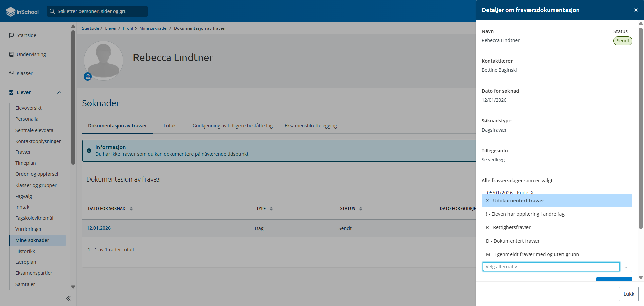This screenshot has width=644, height=306.
Task: Click details panel scroll-up arrow
Action: (641, 23)
